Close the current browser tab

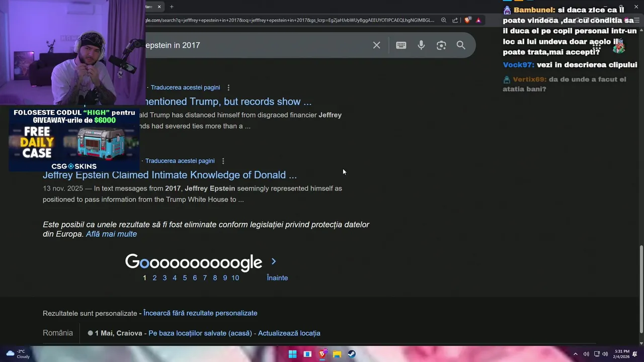159,7
